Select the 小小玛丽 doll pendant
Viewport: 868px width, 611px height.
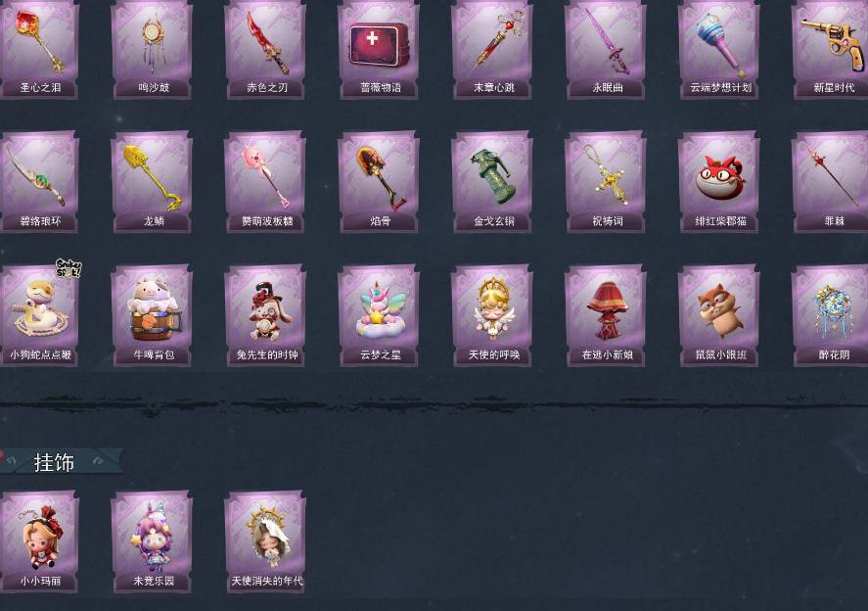(x=38, y=541)
